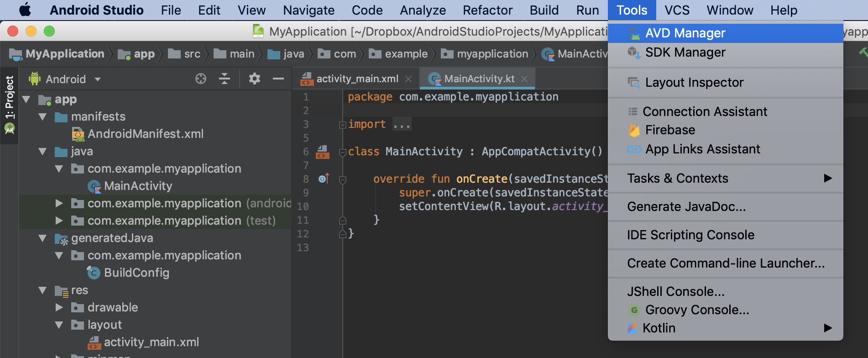Expand com.example.myapplication (test) package
The image size is (868, 358).
pyautogui.click(x=59, y=221)
